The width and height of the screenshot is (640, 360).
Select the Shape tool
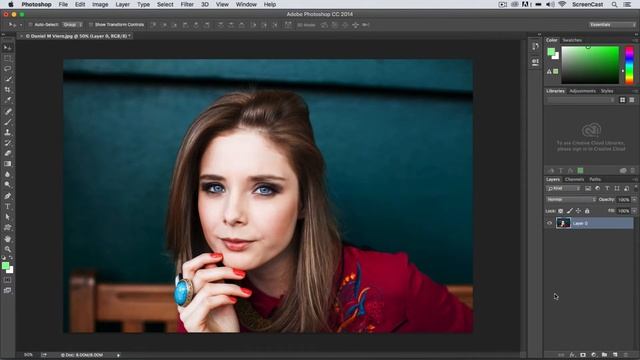coord(7,228)
